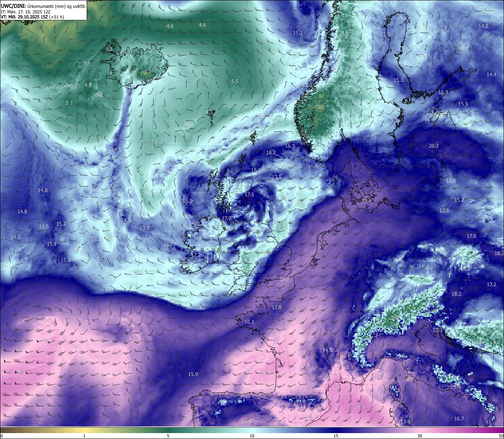Screen dimensions: 504x439
Task: Click the colorbar tick label '30'
Action: click(420, 436)
